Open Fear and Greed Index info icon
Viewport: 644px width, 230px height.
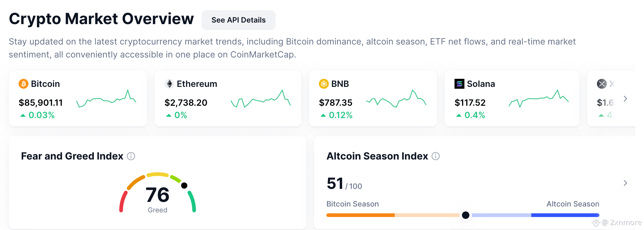pos(131,156)
